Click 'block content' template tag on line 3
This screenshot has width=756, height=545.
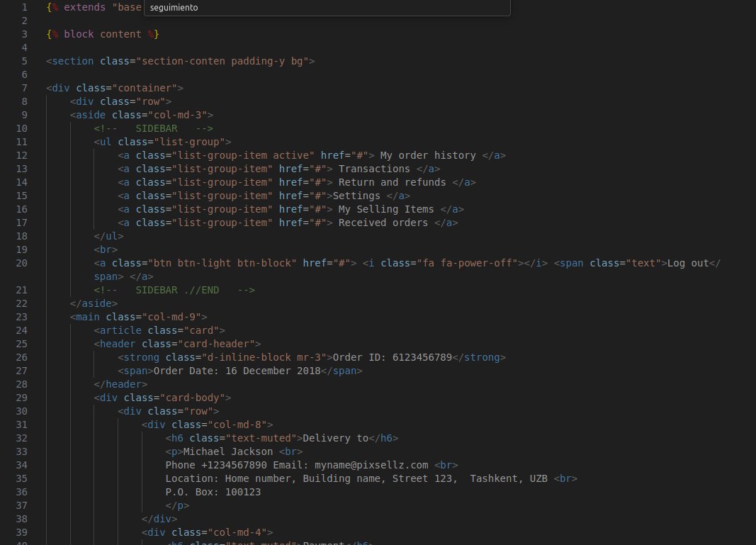point(103,34)
